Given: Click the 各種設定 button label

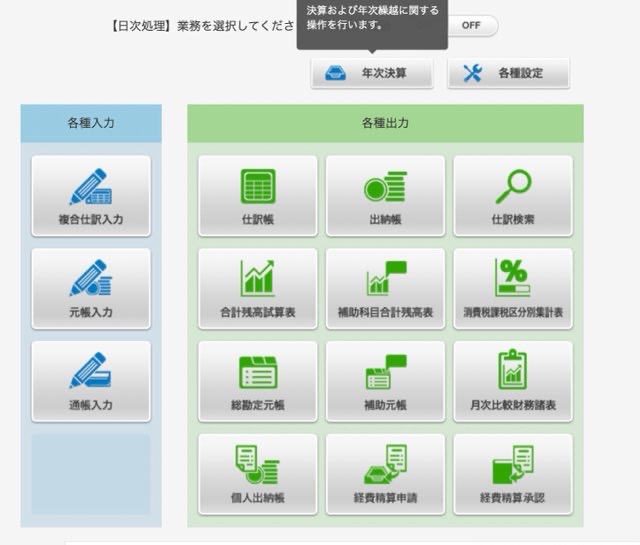Looking at the screenshot, I should click(520, 73).
